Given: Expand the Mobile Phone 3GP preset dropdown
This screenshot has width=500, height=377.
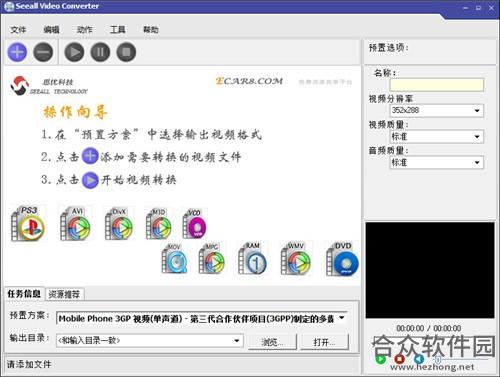Looking at the screenshot, I should 202,318.
